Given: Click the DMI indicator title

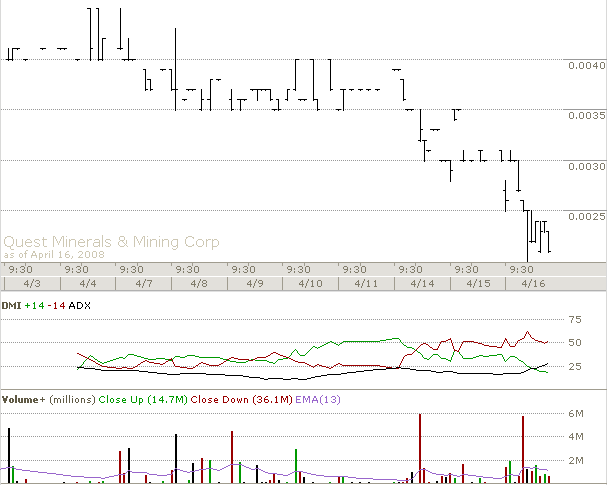Looking at the screenshot, I should click(11, 306).
